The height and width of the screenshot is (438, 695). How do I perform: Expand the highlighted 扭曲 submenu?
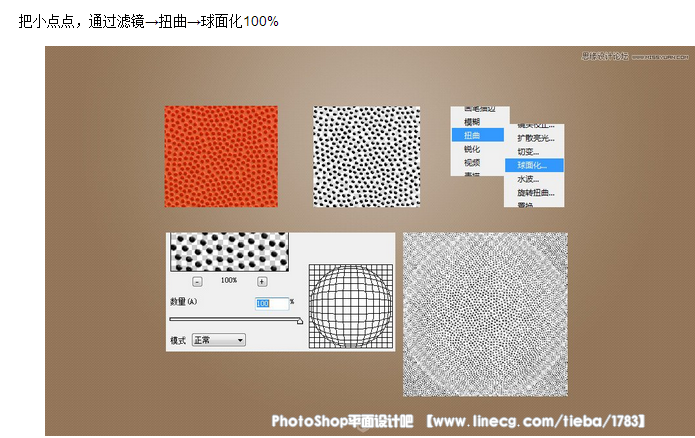478,135
